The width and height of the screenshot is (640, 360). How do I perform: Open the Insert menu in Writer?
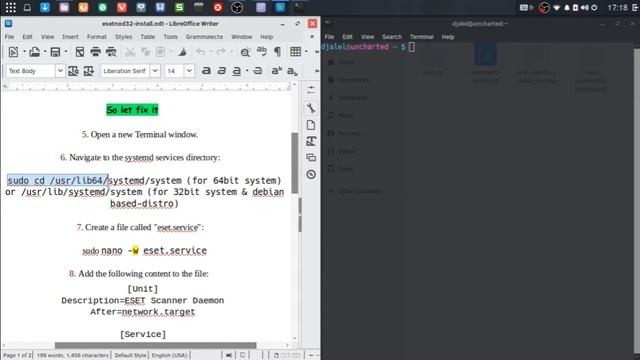coord(70,37)
